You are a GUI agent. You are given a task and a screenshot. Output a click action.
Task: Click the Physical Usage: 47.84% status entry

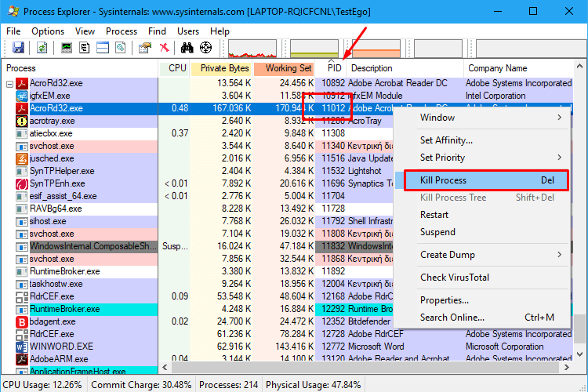pyautogui.click(x=314, y=385)
